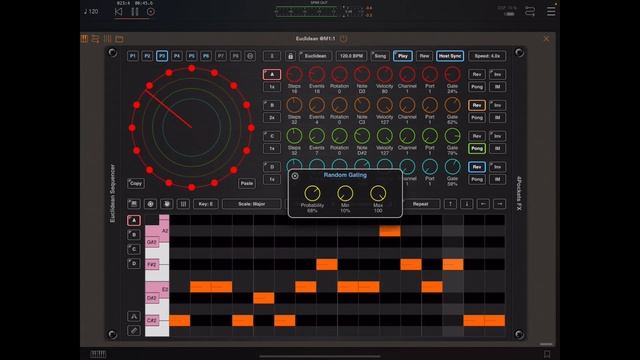Toggle the Host Sync button

(450, 56)
